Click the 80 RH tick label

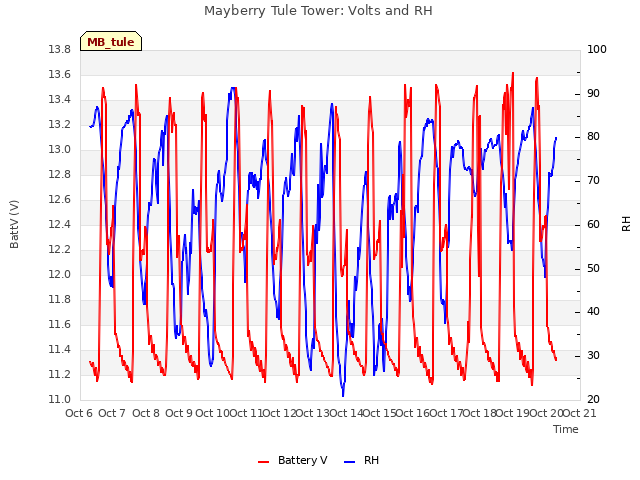[593, 136]
